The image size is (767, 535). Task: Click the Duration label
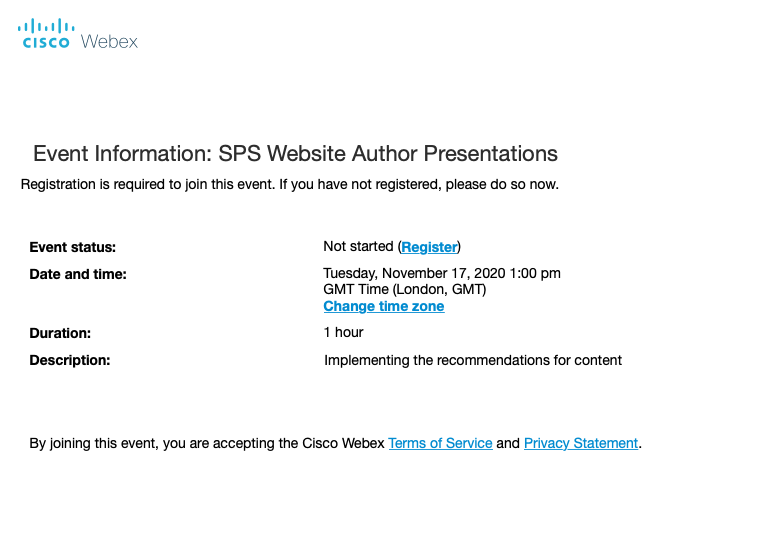[x=60, y=334]
